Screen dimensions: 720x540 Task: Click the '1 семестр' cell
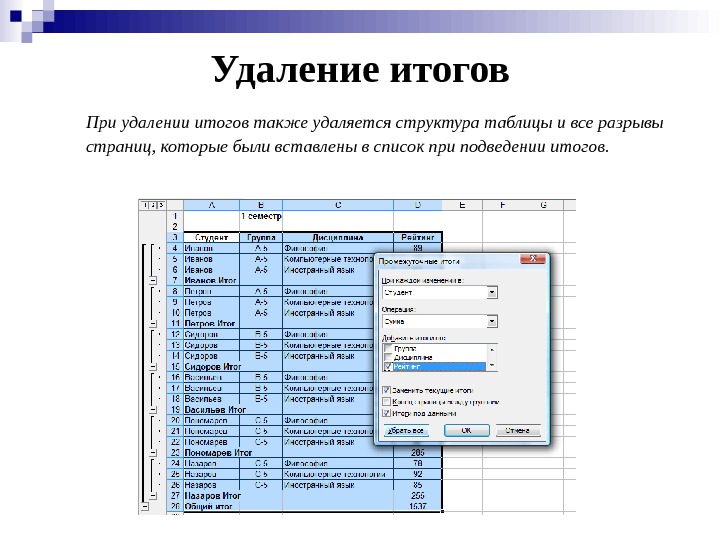pos(261,216)
